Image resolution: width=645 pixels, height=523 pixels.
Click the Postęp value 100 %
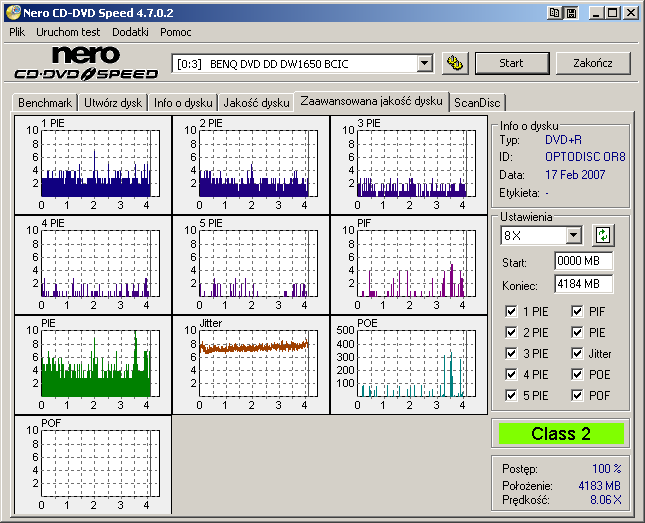pos(606,469)
